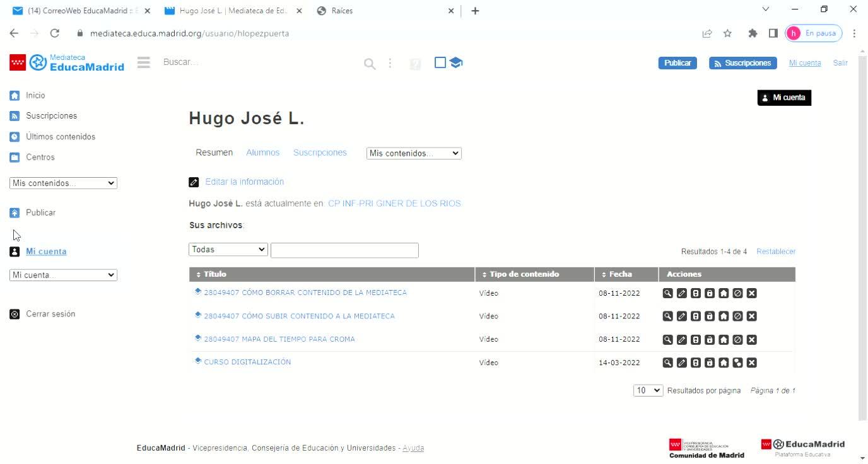Open the results-per-page dropdown showing 10
This screenshot has height=464, width=868.
pos(648,391)
